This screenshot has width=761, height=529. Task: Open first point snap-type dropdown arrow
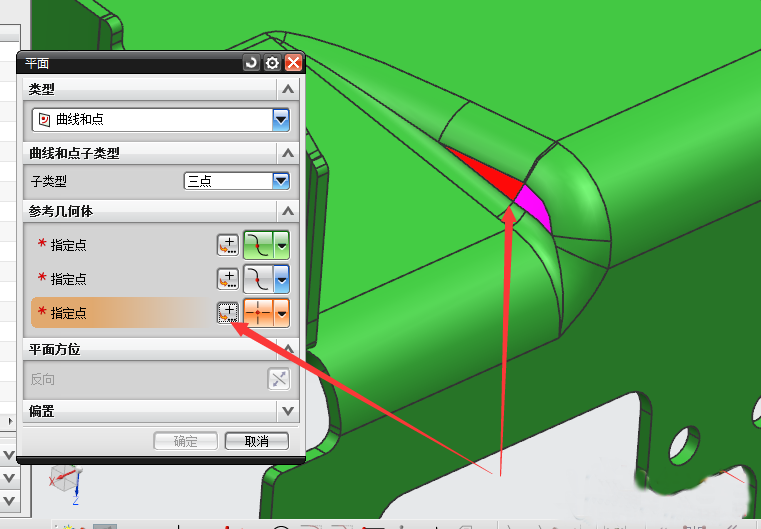point(282,245)
